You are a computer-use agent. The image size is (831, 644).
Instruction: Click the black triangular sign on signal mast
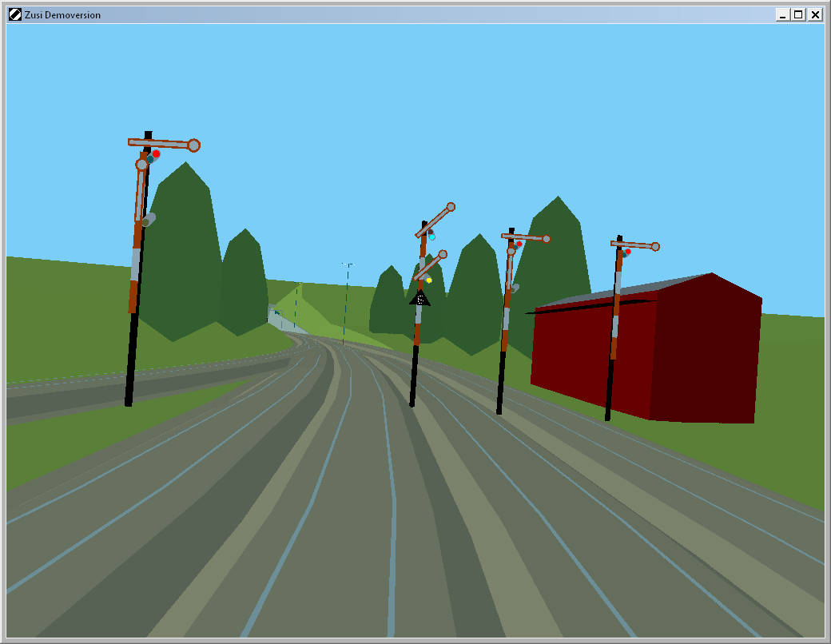coord(419,298)
